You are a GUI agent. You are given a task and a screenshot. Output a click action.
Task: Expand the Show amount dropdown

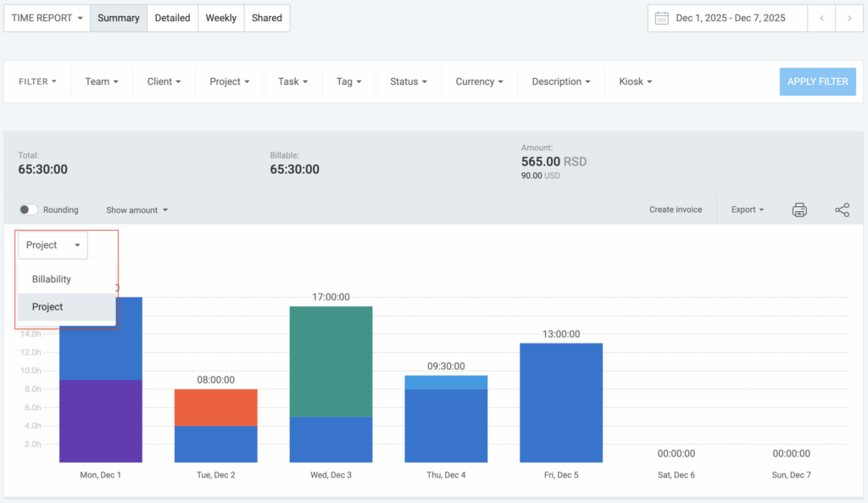point(136,210)
